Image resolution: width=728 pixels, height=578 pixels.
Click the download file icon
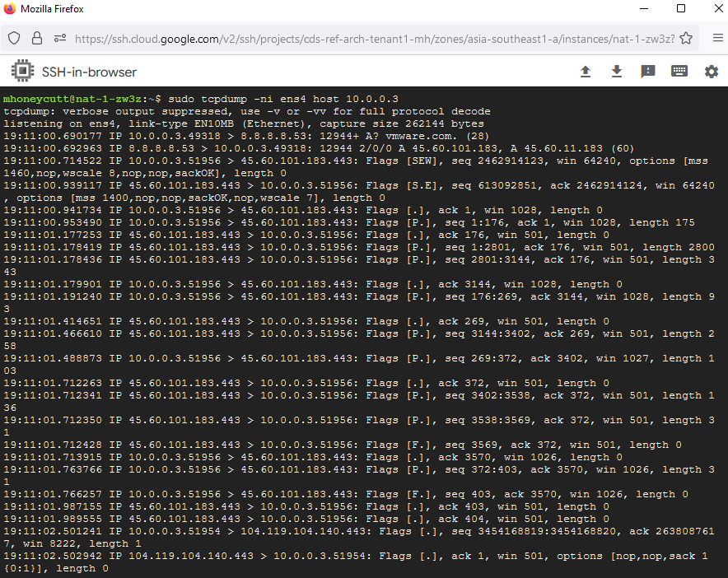(x=617, y=72)
